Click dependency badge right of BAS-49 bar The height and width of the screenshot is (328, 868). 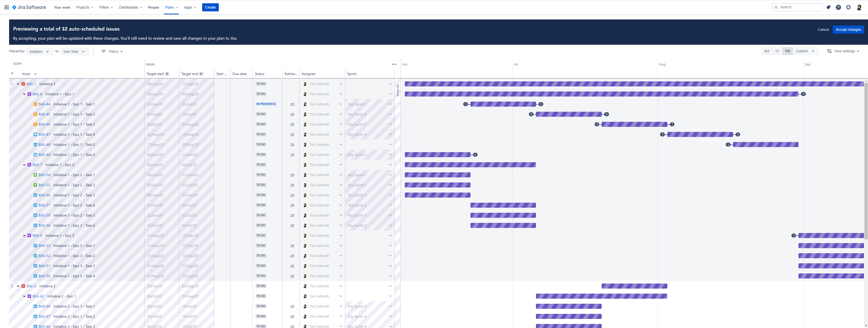coord(475,155)
